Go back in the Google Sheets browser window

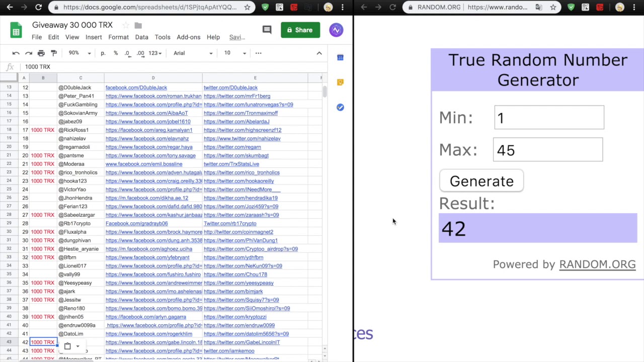click(10, 8)
